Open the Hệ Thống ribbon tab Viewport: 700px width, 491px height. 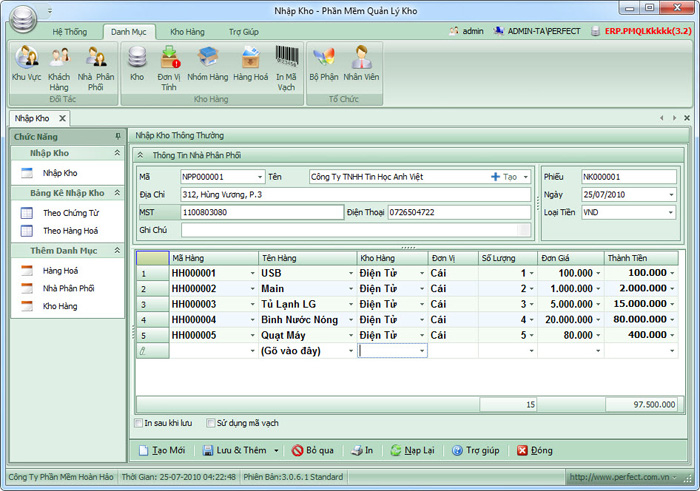click(69, 32)
